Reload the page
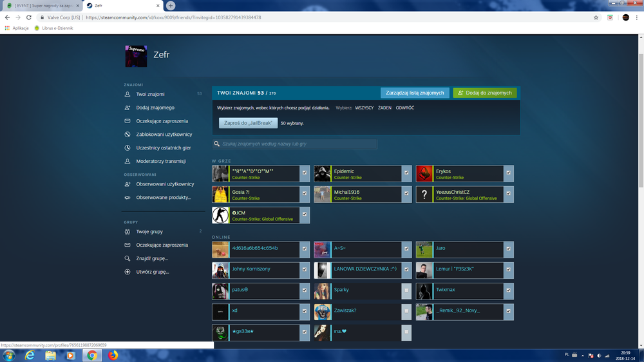 point(29,17)
